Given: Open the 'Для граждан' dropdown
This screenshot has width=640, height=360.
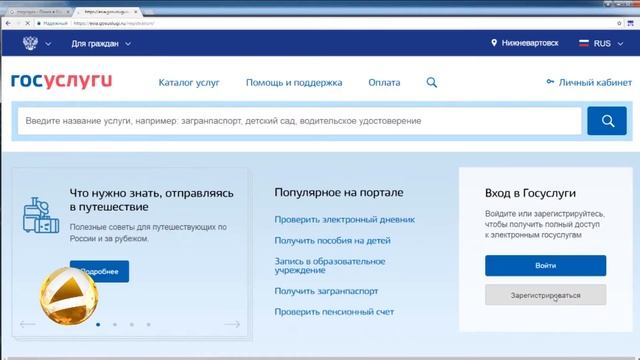Looking at the screenshot, I should pos(101,44).
